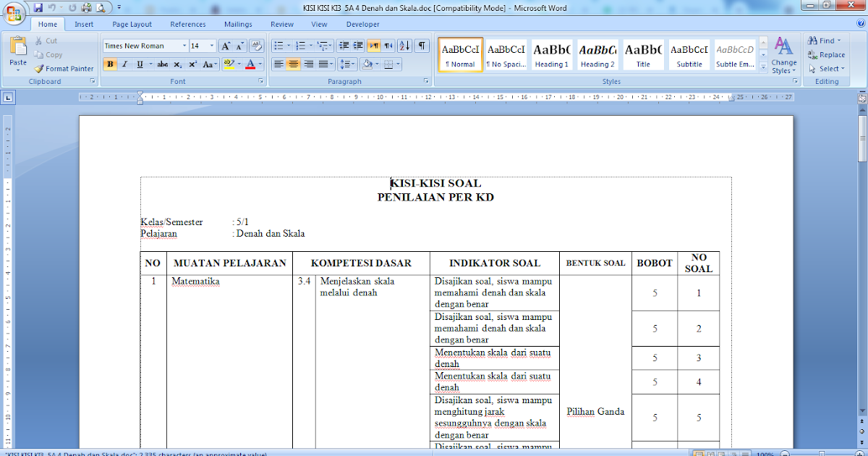The height and width of the screenshot is (456, 868).
Task: Clear formatting with the eraser icon
Action: tap(257, 46)
